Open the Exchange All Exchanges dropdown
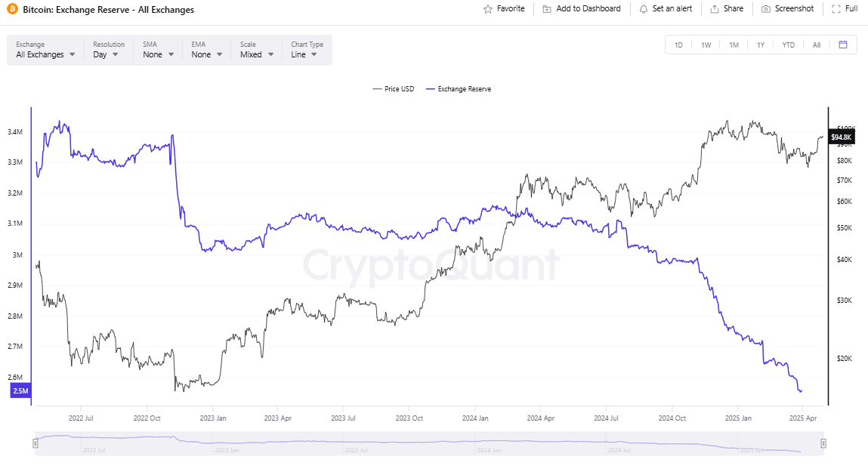 point(45,50)
